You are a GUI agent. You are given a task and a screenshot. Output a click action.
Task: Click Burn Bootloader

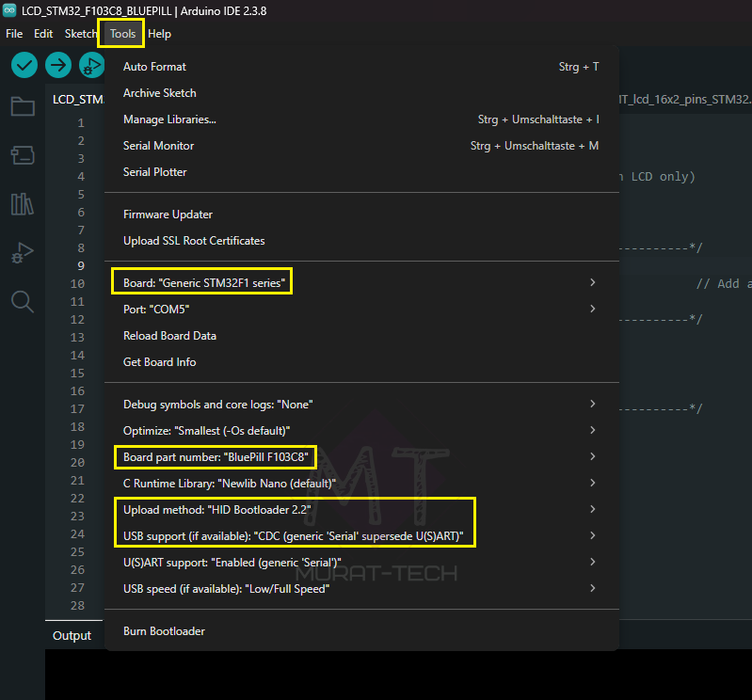click(361, 631)
